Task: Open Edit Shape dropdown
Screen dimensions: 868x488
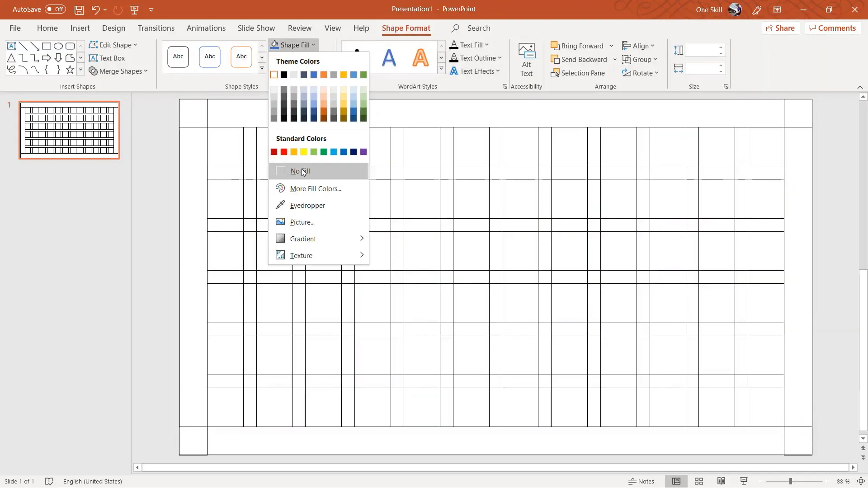Action: 113,45
